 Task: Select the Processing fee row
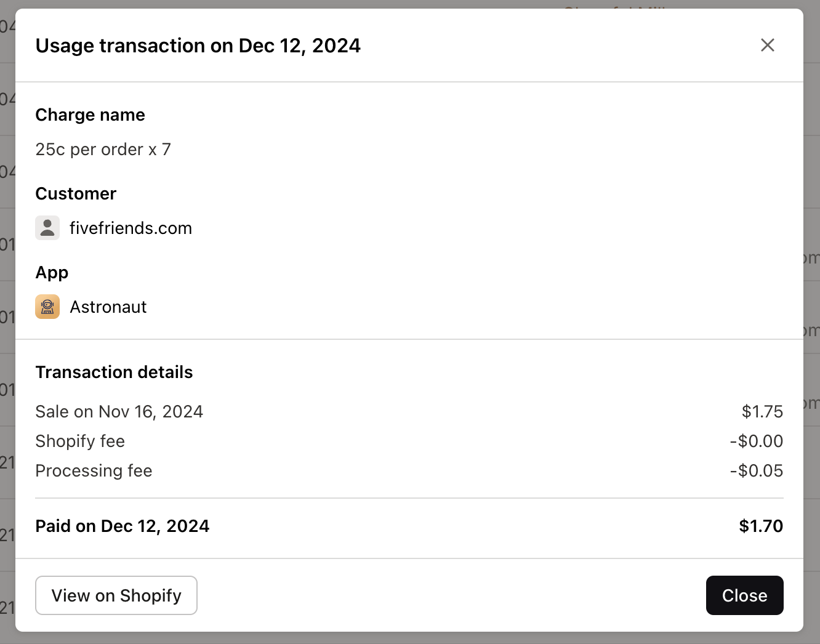coord(94,470)
